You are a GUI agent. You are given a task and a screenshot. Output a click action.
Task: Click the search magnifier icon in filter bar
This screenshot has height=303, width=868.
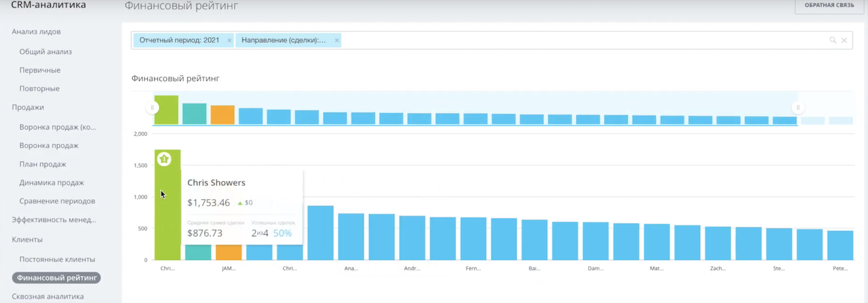833,40
